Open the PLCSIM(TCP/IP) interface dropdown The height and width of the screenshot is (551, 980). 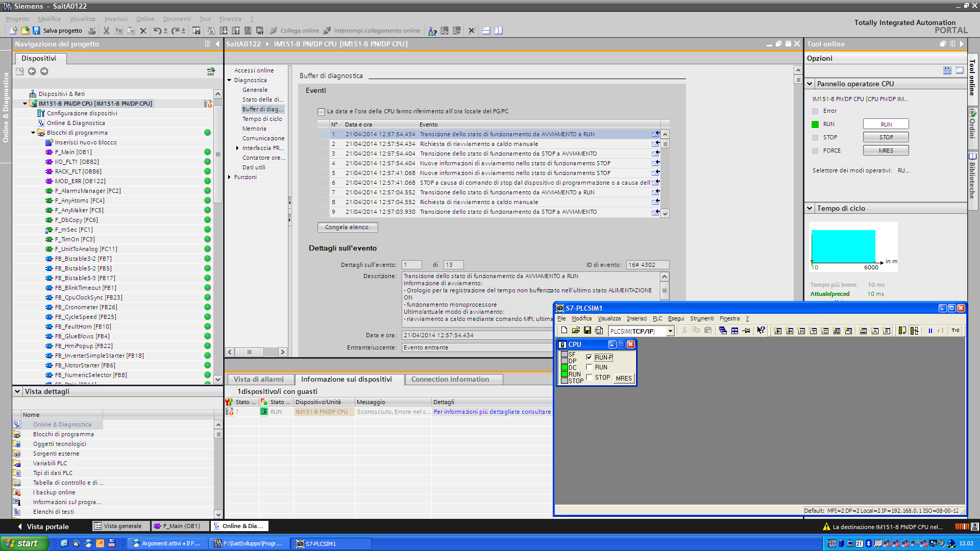click(670, 331)
